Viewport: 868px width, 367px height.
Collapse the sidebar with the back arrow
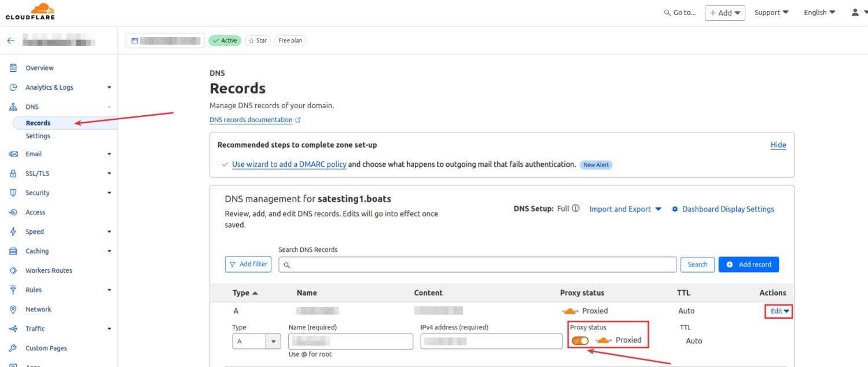(x=10, y=39)
